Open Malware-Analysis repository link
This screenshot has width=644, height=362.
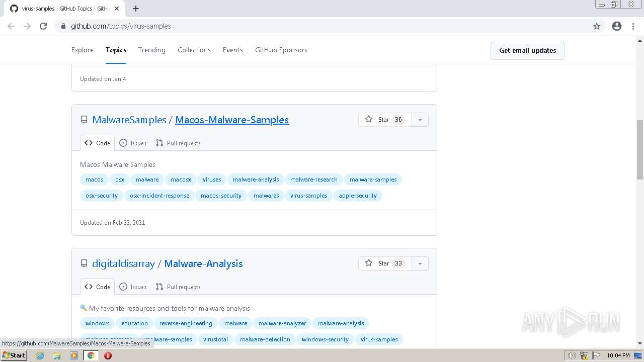[203, 263]
